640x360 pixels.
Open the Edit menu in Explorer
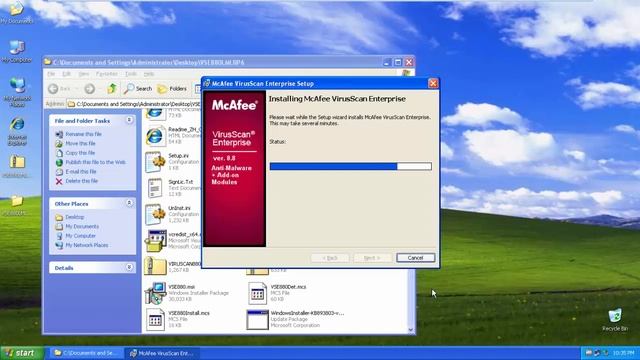tap(67, 74)
